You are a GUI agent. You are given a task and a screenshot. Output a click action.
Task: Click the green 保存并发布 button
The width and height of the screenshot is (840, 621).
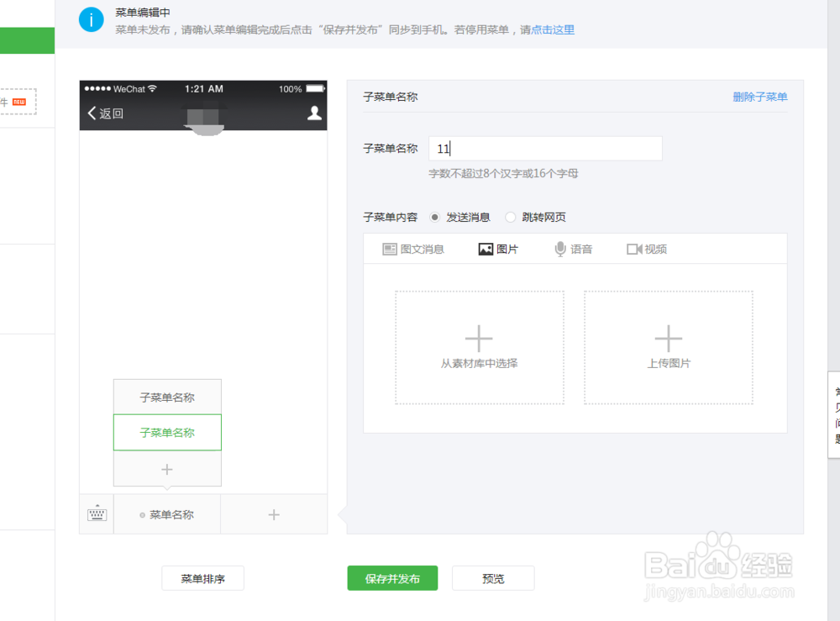[392, 578]
